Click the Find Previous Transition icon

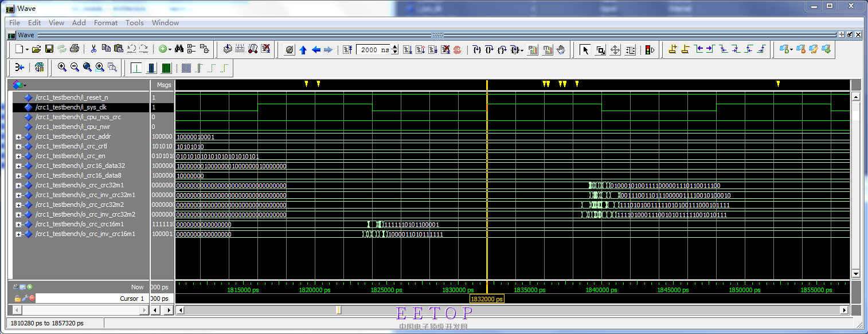click(698, 49)
